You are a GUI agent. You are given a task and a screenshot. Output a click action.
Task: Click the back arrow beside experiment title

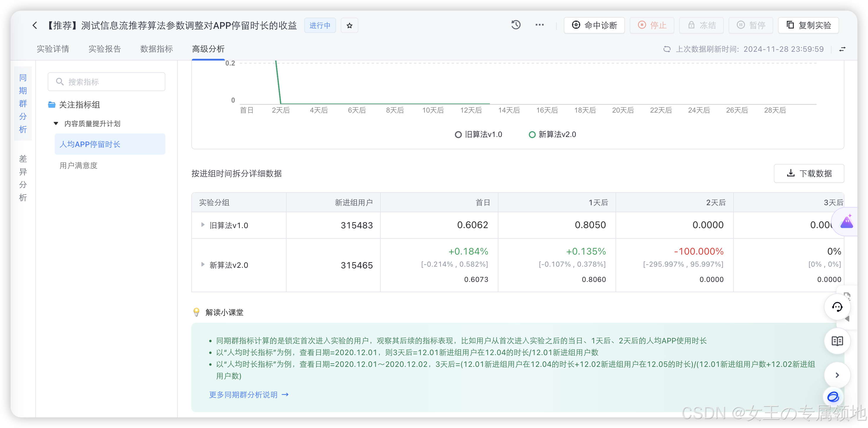(x=35, y=25)
